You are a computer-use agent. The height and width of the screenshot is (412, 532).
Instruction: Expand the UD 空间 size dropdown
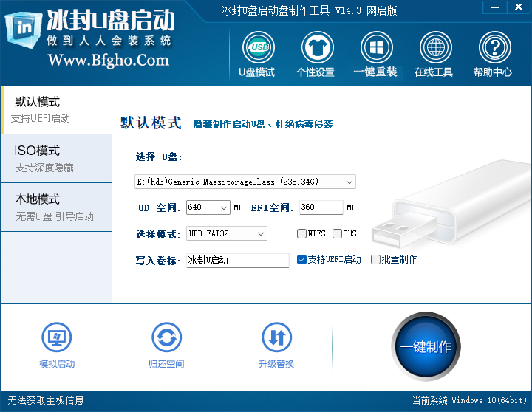[224, 207]
